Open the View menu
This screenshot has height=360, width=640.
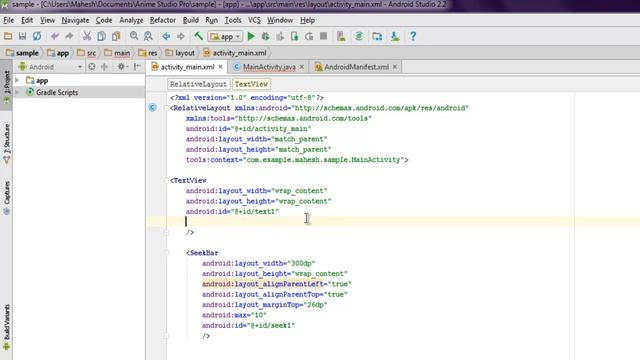47,20
